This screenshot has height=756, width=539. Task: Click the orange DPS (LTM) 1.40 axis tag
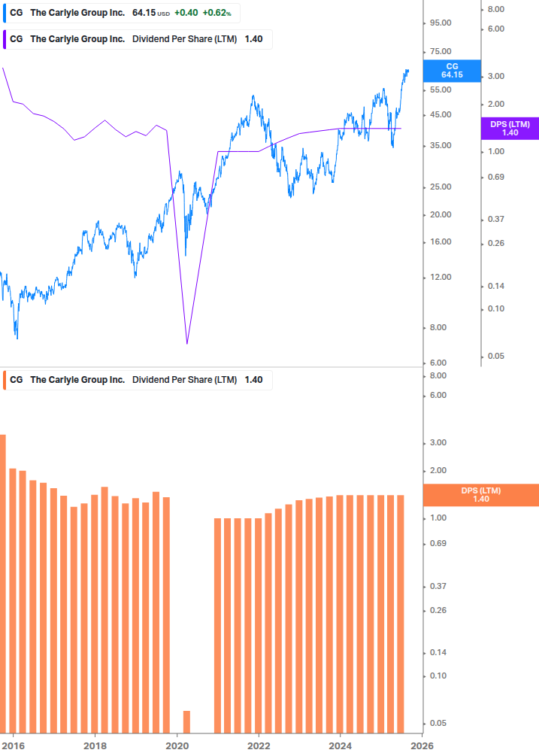coord(480,495)
